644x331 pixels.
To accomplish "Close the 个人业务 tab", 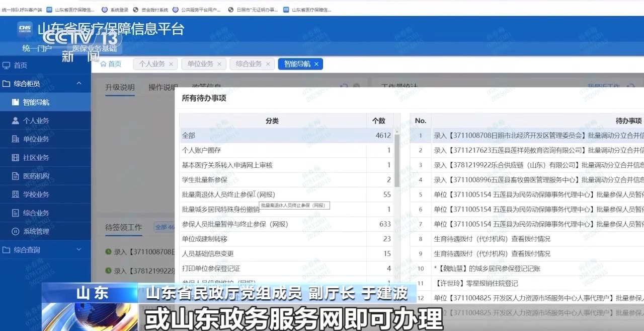I will [x=171, y=64].
